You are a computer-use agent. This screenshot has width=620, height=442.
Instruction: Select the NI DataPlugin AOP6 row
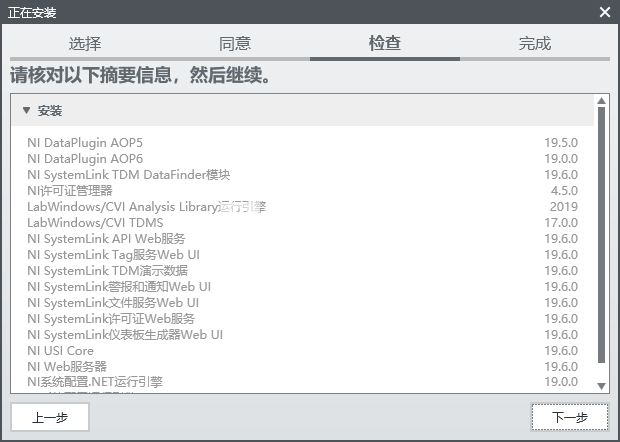click(302, 159)
